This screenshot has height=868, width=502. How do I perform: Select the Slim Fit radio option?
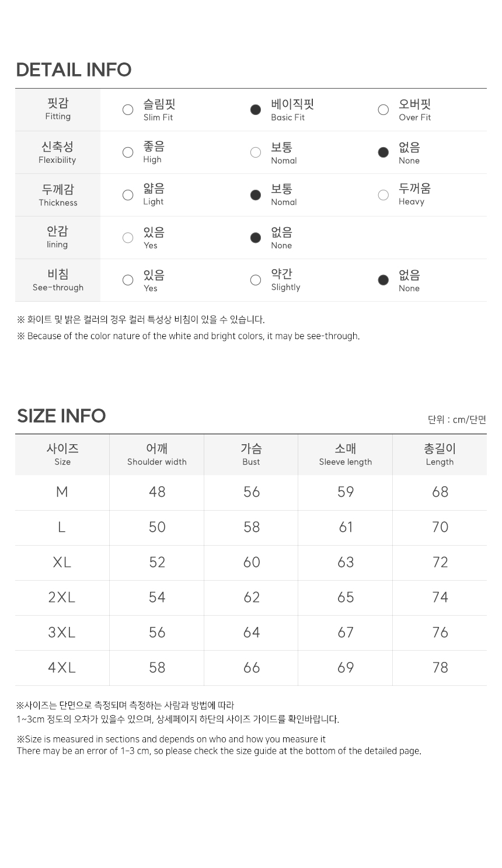(x=128, y=110)
